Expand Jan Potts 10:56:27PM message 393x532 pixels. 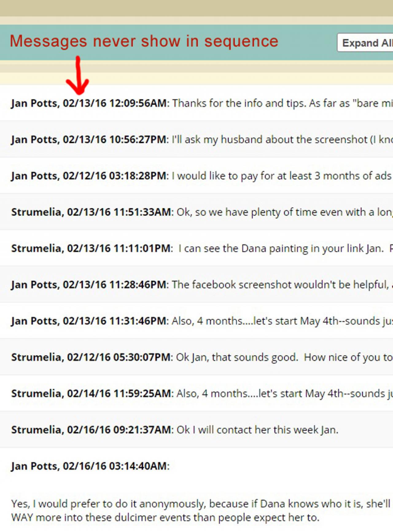click(x=90, y=139)
